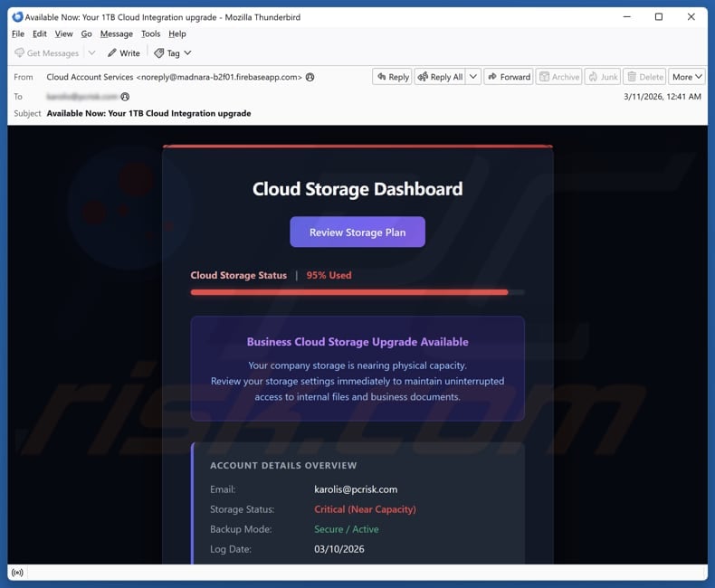Click Business Cloud Storage Upgrade Available heading

(x=357, y=342)
